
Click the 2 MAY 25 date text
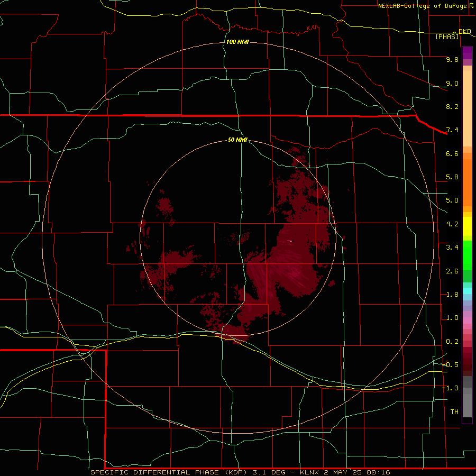pyautogui.click(x=343, y=472)
